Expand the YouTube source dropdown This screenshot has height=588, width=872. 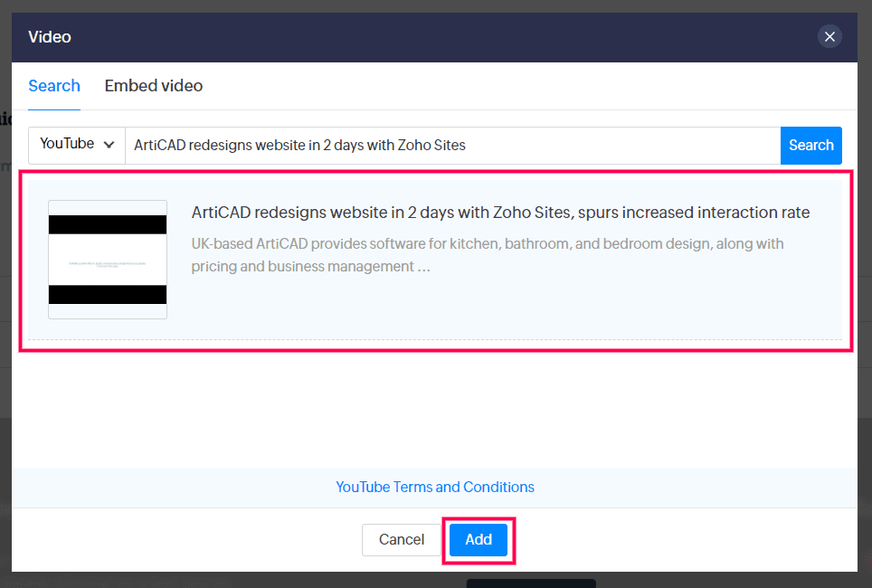pyautogui.click(x=77, y=146)
